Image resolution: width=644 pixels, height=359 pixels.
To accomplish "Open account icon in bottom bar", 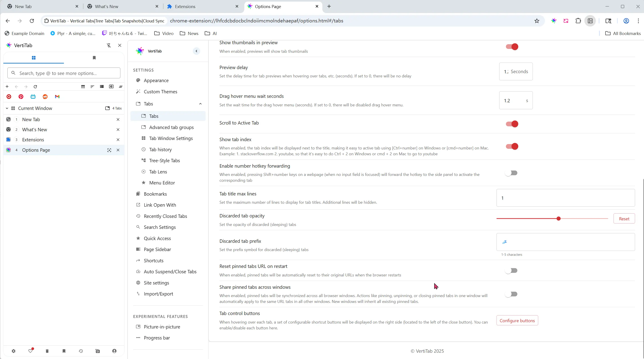I will click(114, 351).
